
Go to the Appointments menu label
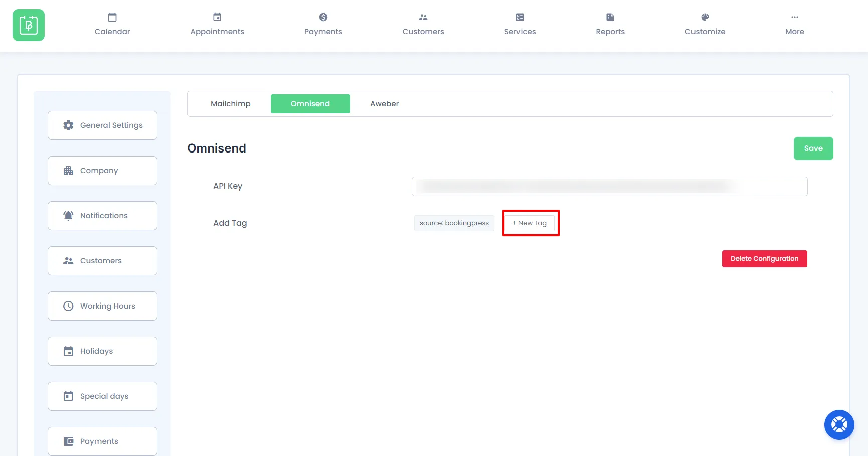tap(217, 32)
